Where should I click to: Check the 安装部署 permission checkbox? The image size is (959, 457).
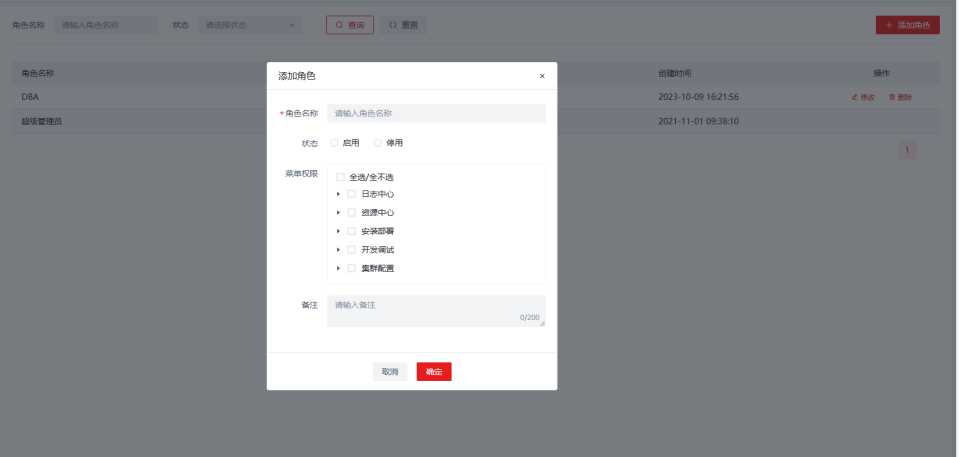[352, 231]
